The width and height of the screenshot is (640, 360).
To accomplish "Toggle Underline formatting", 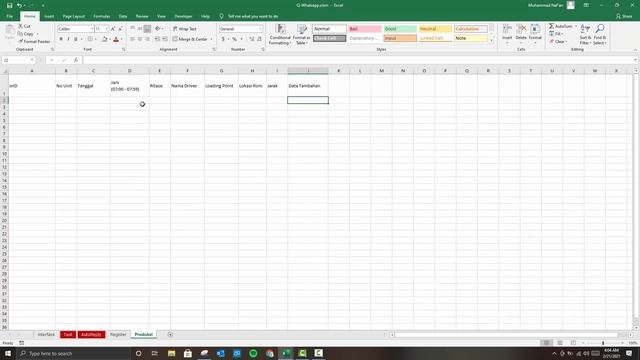I will 76,39.
